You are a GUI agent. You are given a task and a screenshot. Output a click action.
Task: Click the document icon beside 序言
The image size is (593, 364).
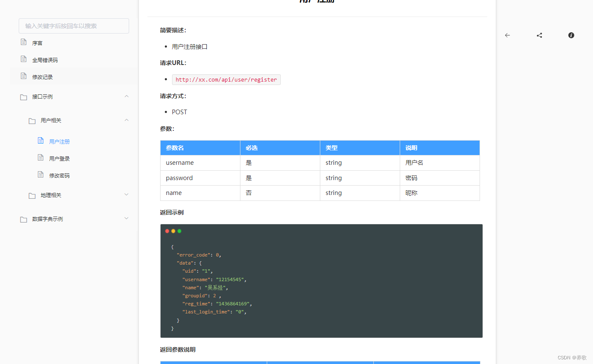point(24,42)
